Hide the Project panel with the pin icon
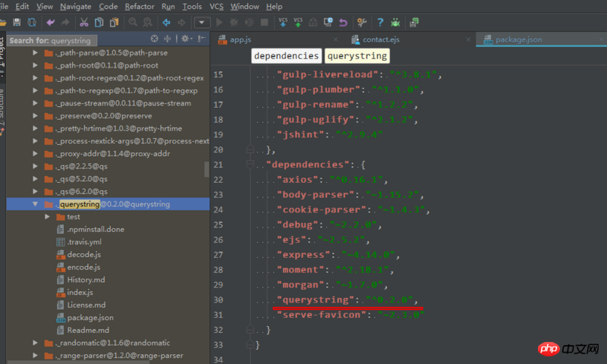This screenshot has height=364, width=607. pos(202,38)
